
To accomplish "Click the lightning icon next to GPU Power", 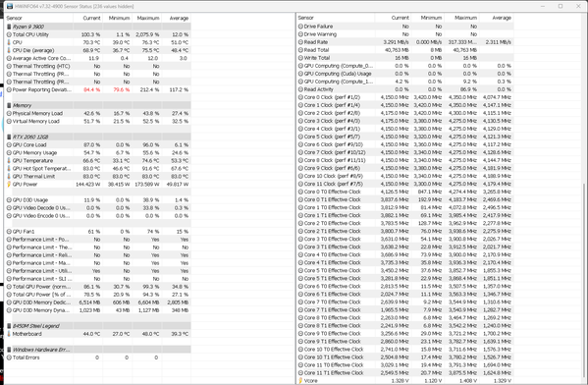I will tap(9, 185).
